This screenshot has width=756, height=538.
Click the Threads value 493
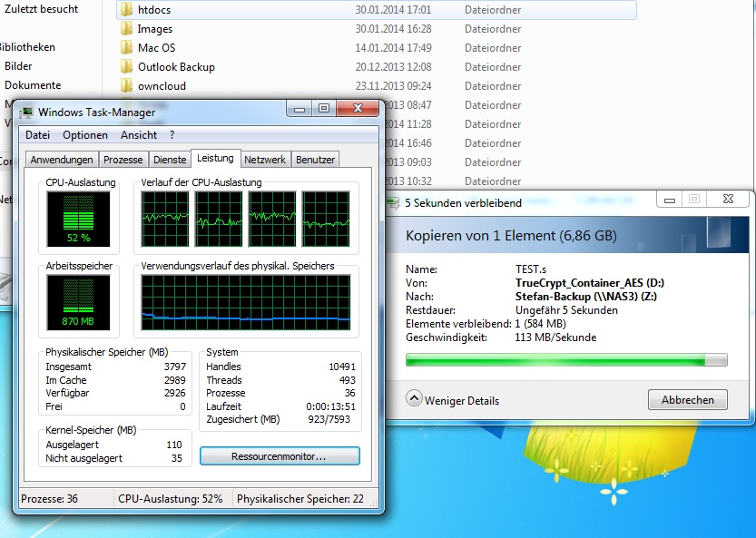[x=347, y=380]
